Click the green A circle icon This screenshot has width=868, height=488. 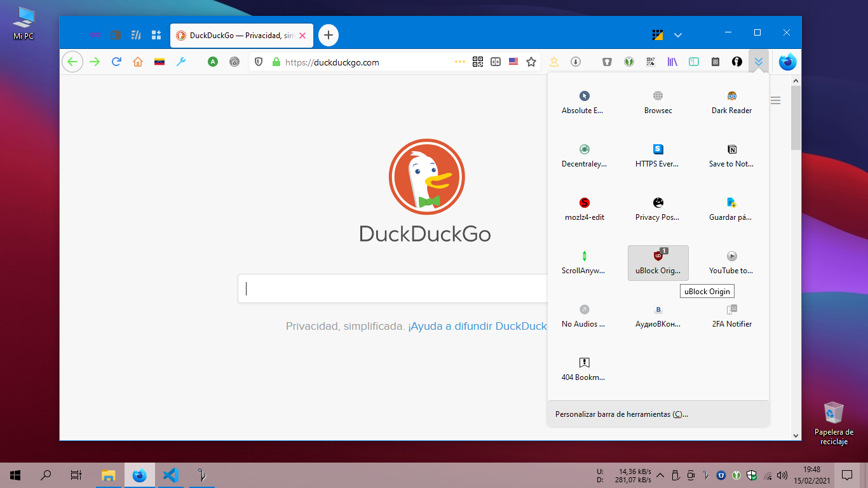(x=213, y=62)
